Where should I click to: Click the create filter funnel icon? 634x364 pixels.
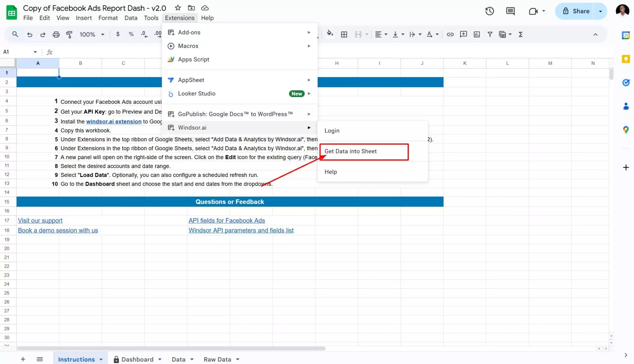pos(490,34)
